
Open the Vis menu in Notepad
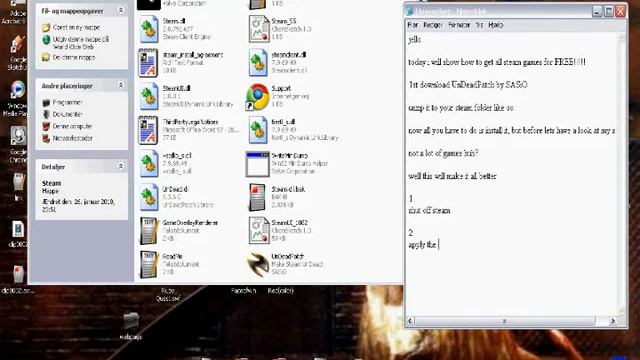480,25
